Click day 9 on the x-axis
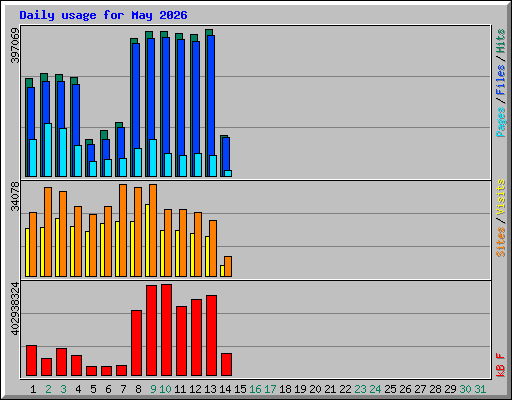The height and width of the screenshot is (400, 512). point(153,389)
